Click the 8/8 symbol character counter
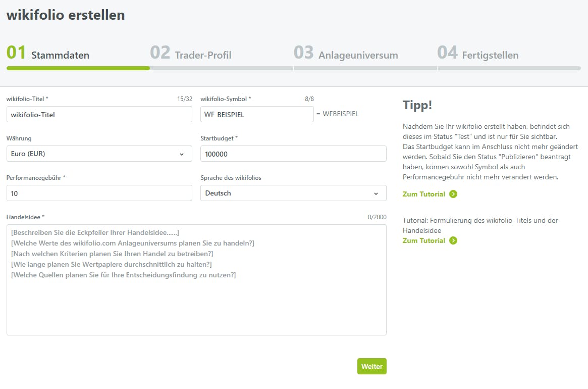The height and width of the screenshot is (389, 588). 309,99
